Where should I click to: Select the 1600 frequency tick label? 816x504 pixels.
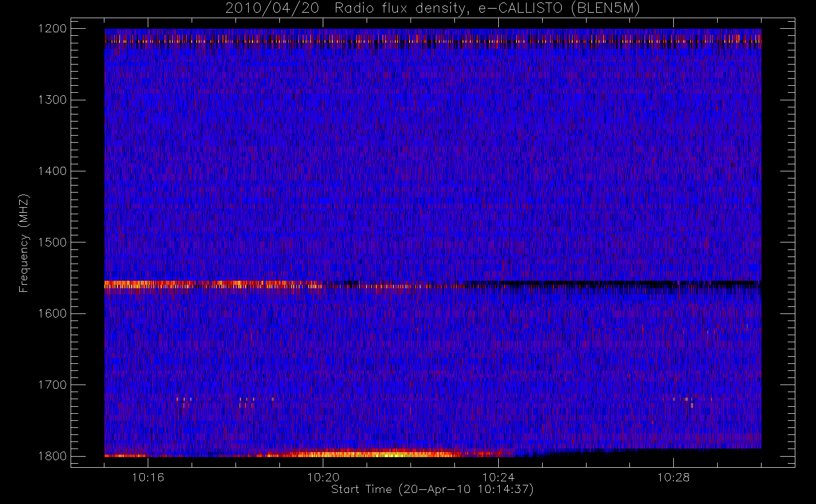[52, 313]
